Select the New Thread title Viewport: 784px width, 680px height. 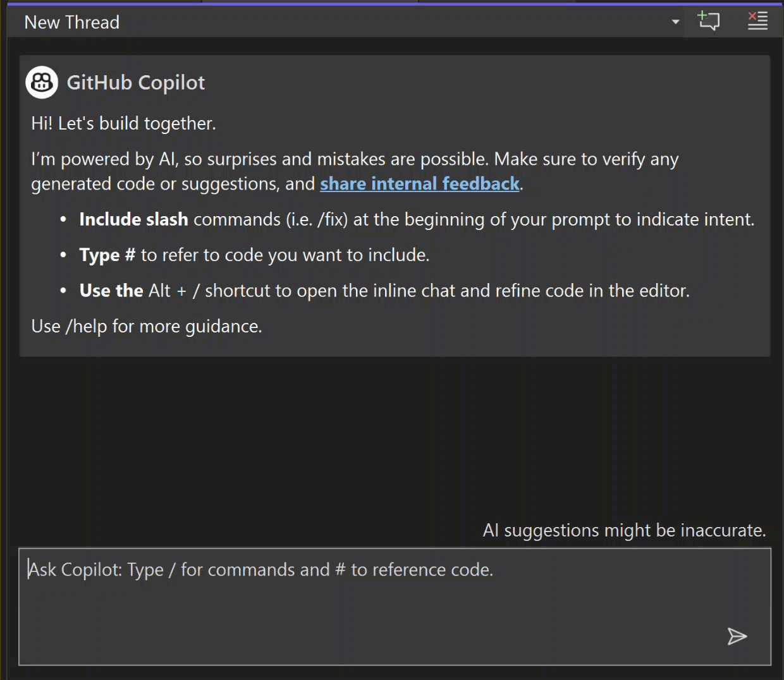[x=71, y=22]
